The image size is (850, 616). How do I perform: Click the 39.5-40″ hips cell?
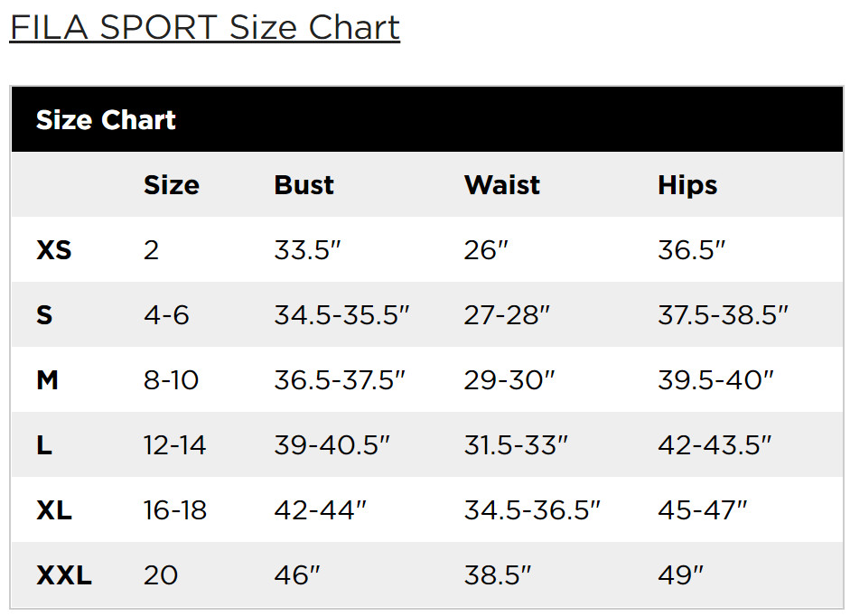tap(715, 380)
